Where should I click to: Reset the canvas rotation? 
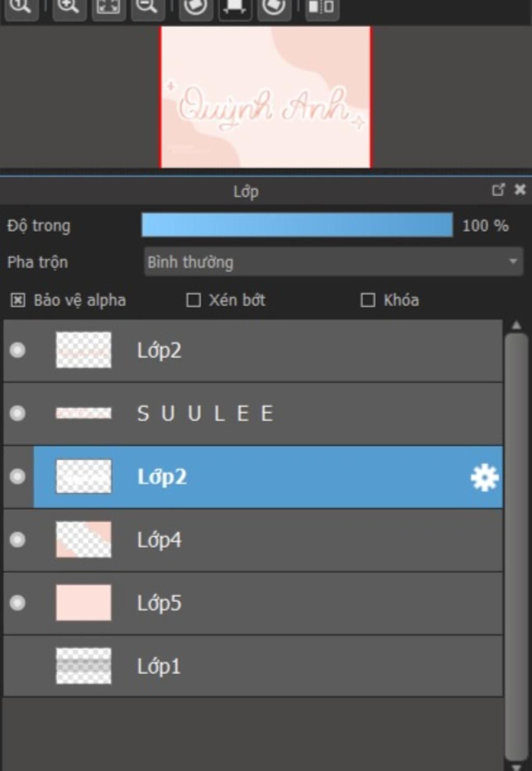coord(235,7)
